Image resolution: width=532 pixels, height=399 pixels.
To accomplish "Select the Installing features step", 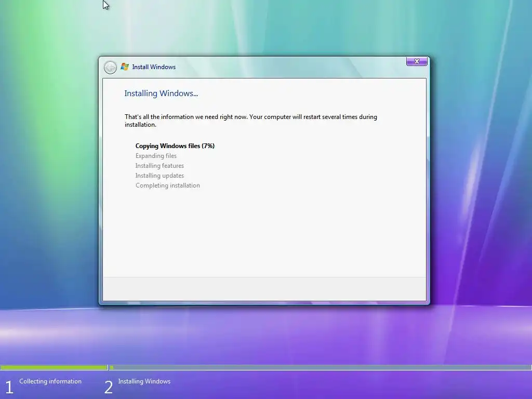I will tap(159, 166).
